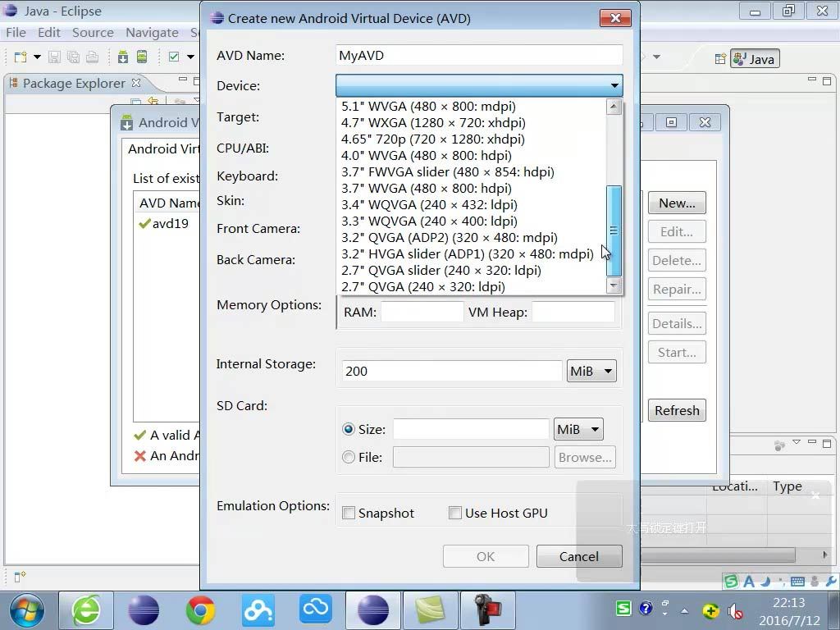This screenshot has height=630, width=840.
Task: Click the Internal Storage value field
Action: pyautogui.click(x=452, y=371)
